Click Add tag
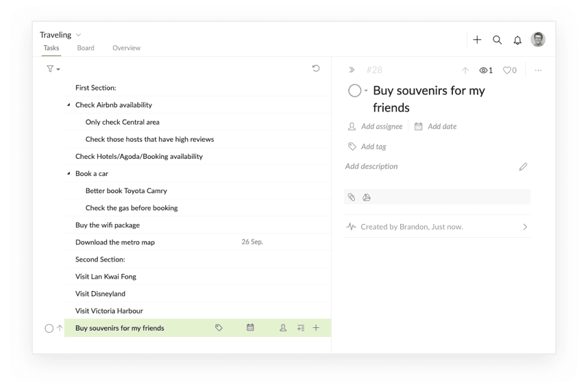 click(x=373, y=147)
